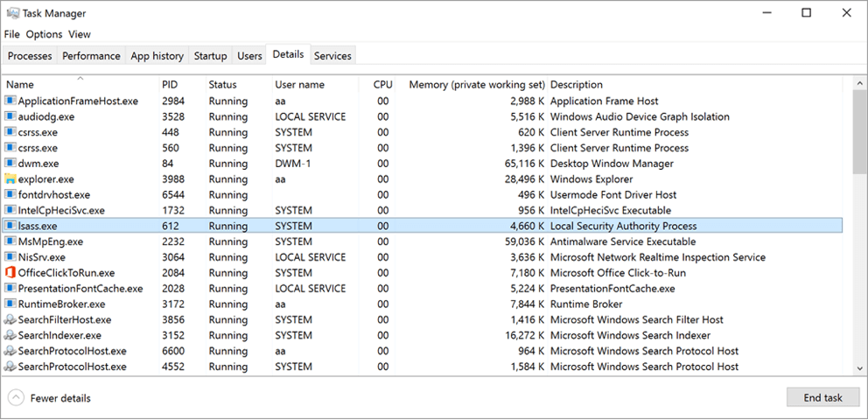The height and width of the screenshot is (420, 868).
Task: Click the dwm.exe process icon
Action: pyautogui.click(x=10, y=164)
